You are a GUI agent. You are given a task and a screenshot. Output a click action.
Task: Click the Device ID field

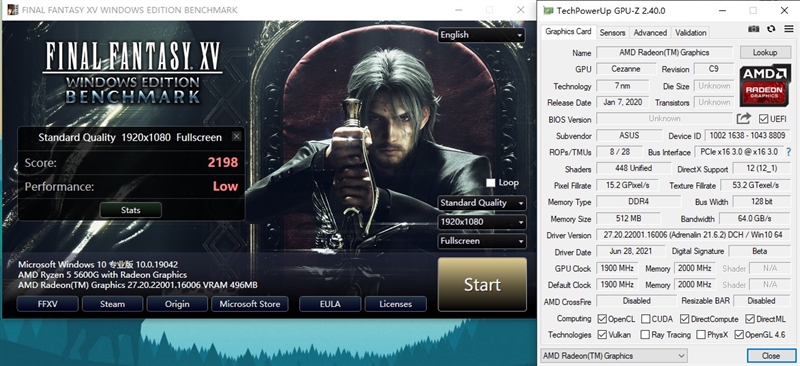pos(748,136)
